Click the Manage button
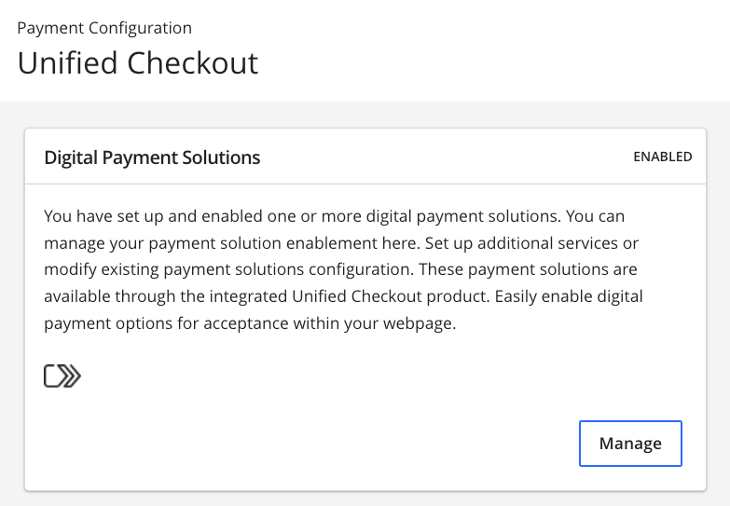Screen dimensions: 730x506 (x=630, y=443)
